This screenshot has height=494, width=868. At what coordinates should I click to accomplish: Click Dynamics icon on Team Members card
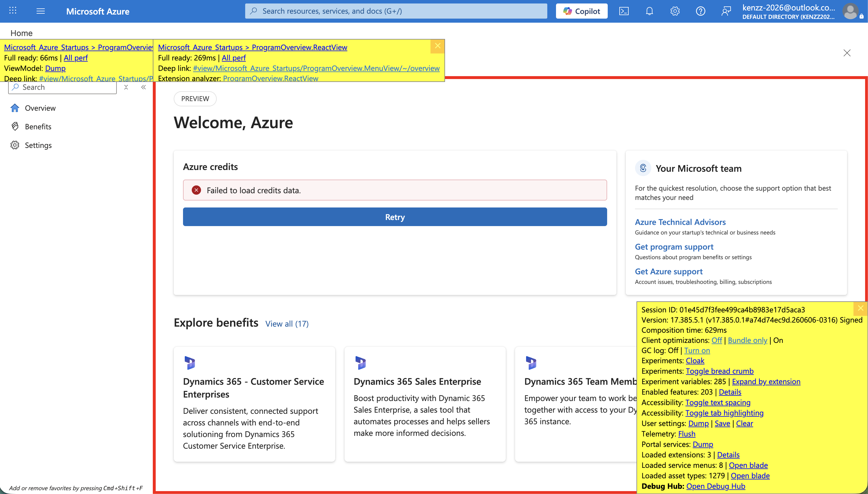531,363
